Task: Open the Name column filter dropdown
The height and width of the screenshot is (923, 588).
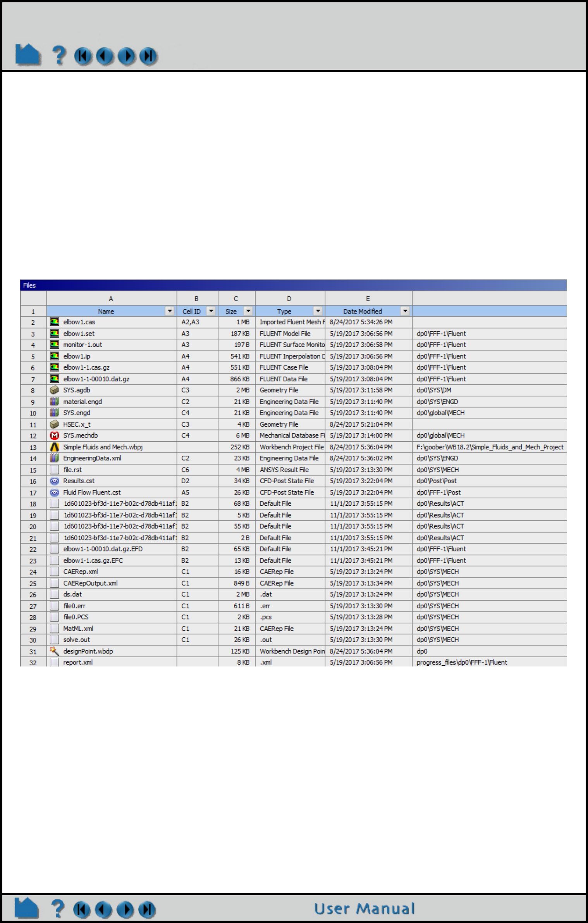Action: (x=170, y=311)
